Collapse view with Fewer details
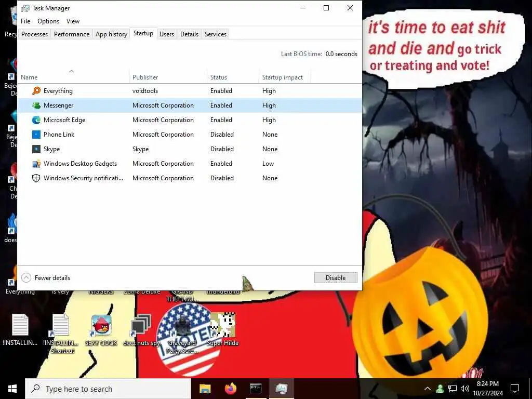Image resolution: width=532 pixels, height=399 pixels. pyautogui.click(x=46, y=278)
